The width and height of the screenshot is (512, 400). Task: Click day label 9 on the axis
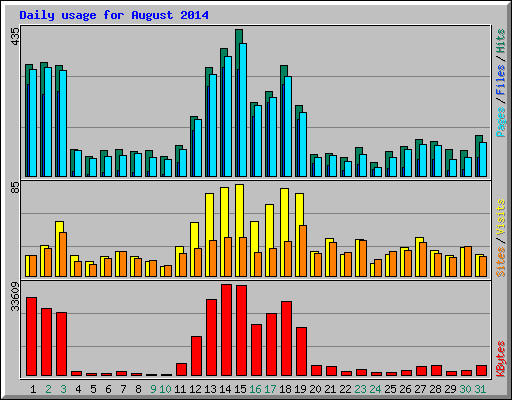click(x=153, y=389)
